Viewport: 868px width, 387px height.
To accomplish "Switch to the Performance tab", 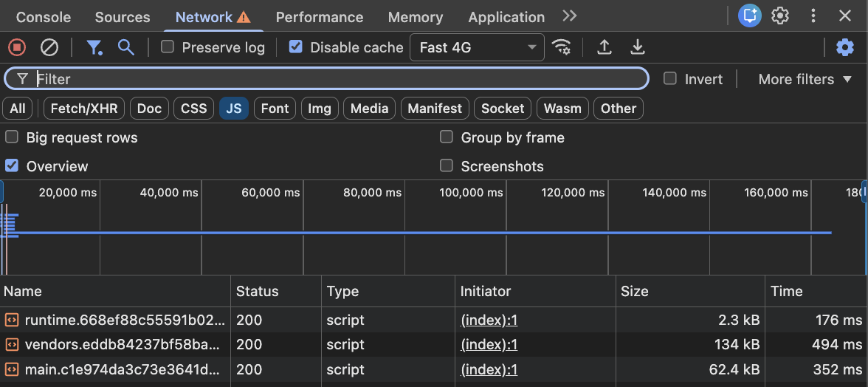I will [x=320, y=17].
